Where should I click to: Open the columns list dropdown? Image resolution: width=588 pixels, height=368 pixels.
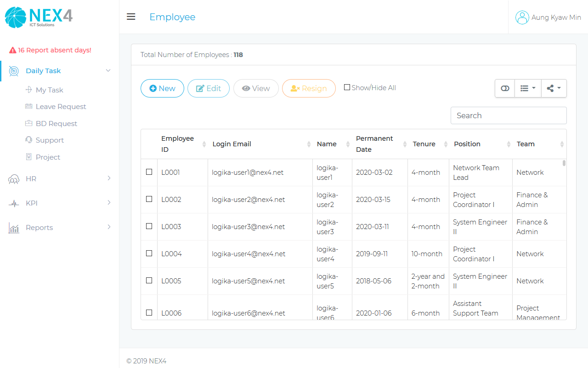coord(527,88)
